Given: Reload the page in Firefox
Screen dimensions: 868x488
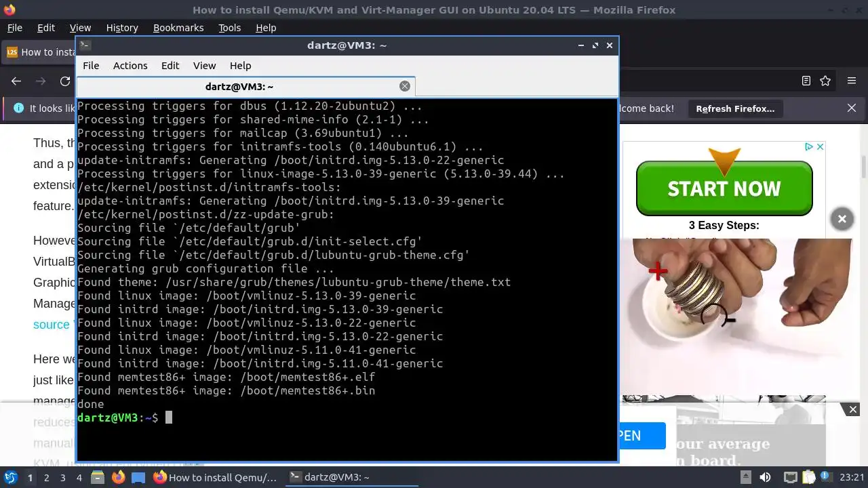Looking at the screenshot, I should pyautogui.click(x=65, y=81).
